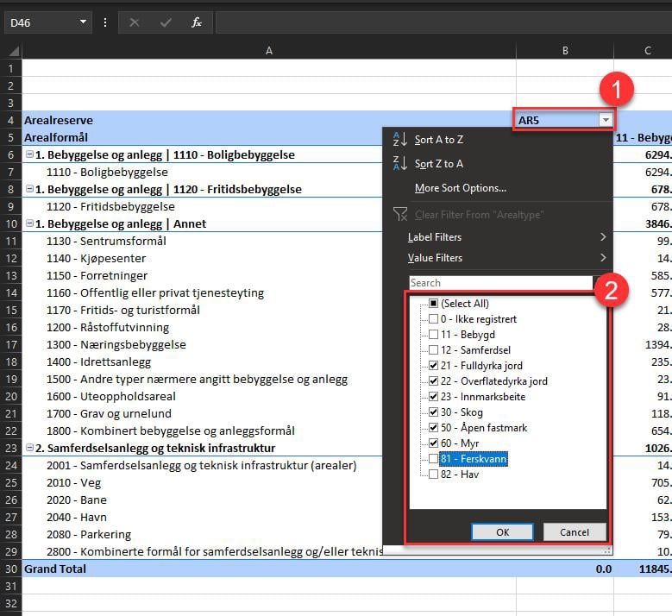This screenshot has height=616, width=672.
Task: Toggle the (Select All) checkbox
Action: [434, 304]
